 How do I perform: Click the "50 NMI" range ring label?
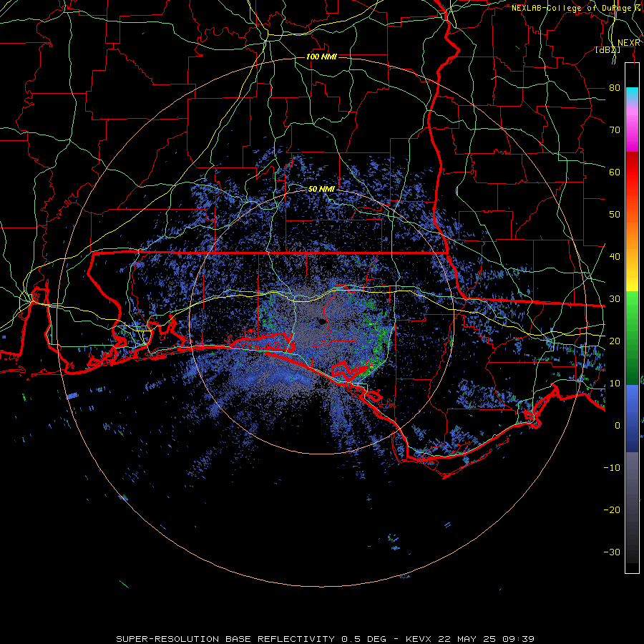[x=321, y=190]
